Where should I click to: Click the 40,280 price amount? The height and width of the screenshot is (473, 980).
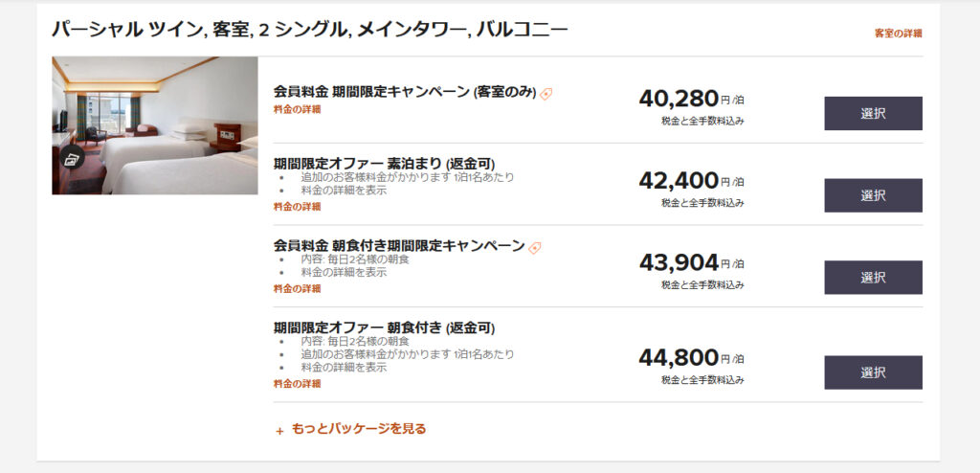679,99
